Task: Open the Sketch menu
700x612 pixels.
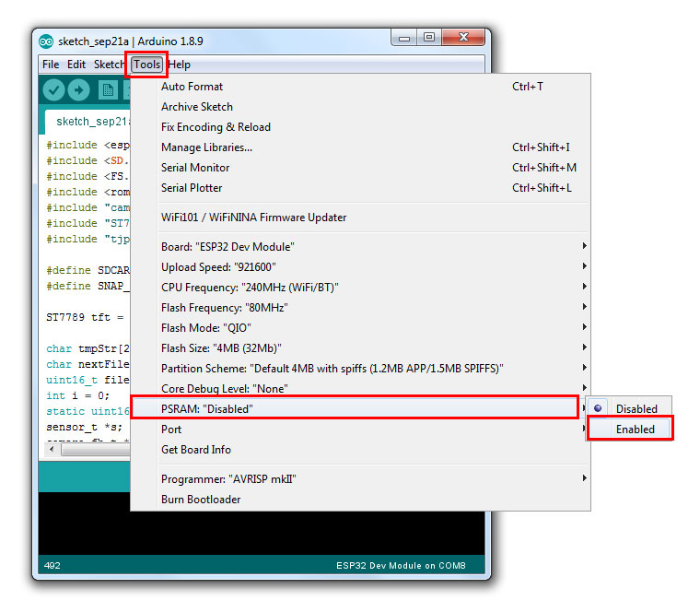Action: point(109,65)
